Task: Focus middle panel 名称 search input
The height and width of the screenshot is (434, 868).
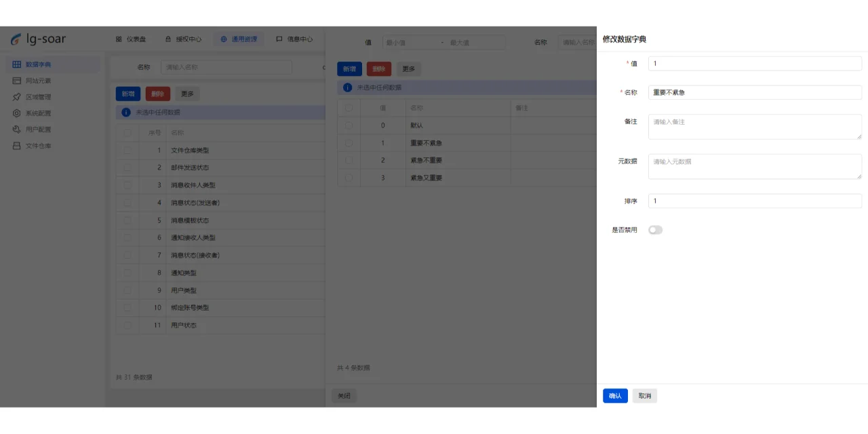Action: [577, 43]
